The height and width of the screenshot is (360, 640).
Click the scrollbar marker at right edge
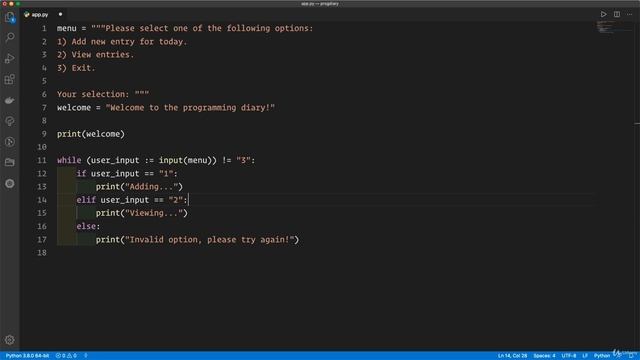click(637, 124)
